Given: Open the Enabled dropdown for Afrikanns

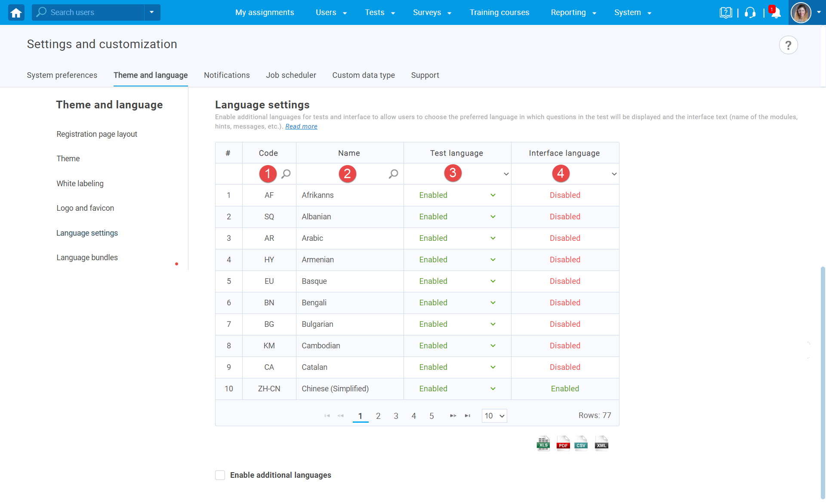Looking at the screenshot, I should (x=493, y=195).
